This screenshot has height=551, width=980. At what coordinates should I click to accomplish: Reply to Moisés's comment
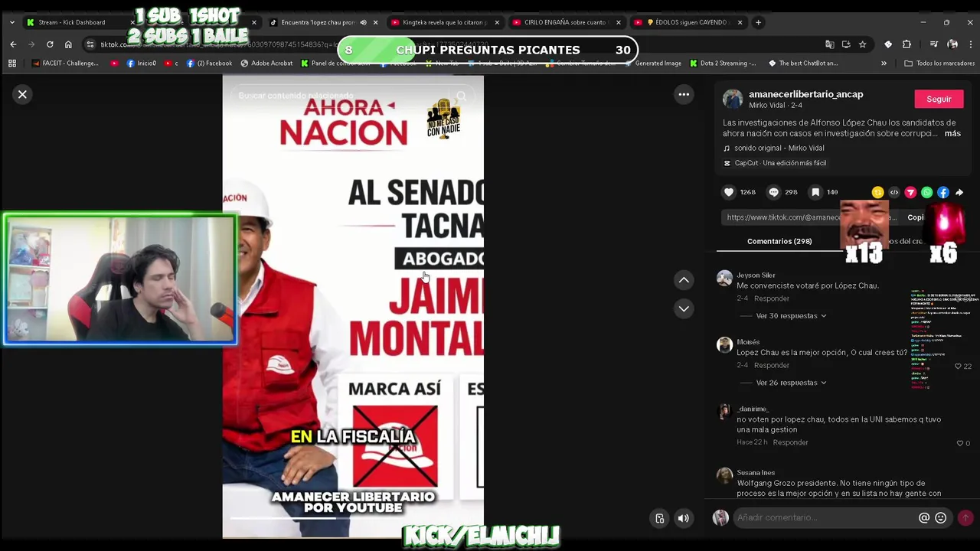click(771, 366)
